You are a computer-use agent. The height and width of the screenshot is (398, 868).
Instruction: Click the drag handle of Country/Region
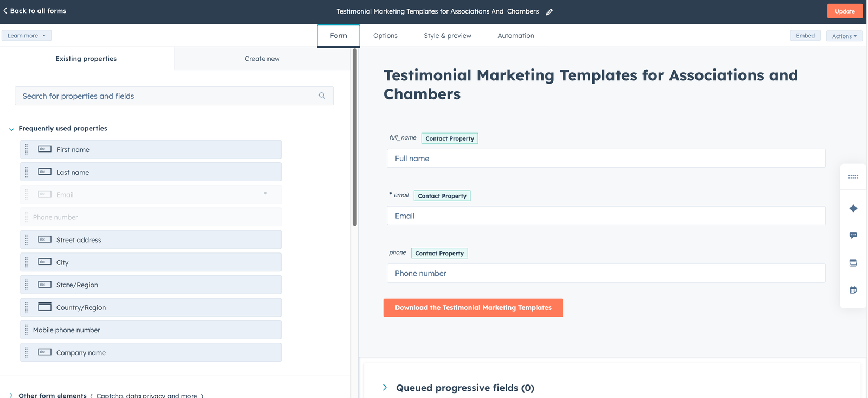(x=26, y=307)
